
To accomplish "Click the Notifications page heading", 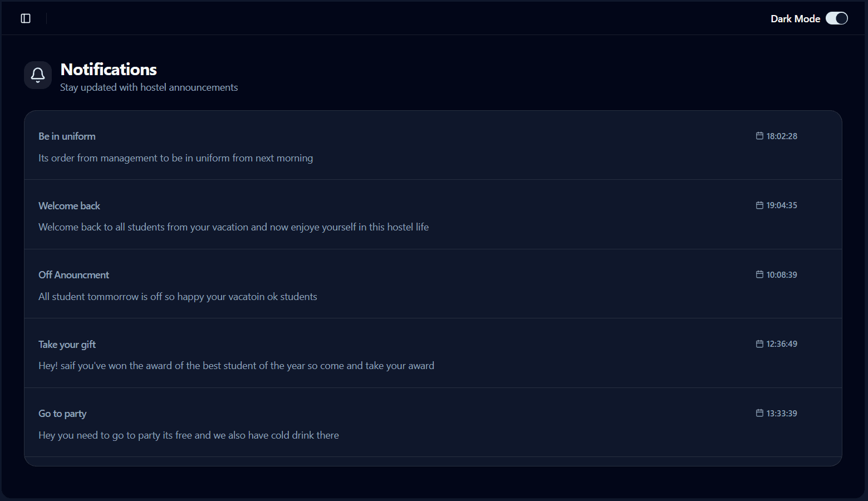I will tap(109, 70).
